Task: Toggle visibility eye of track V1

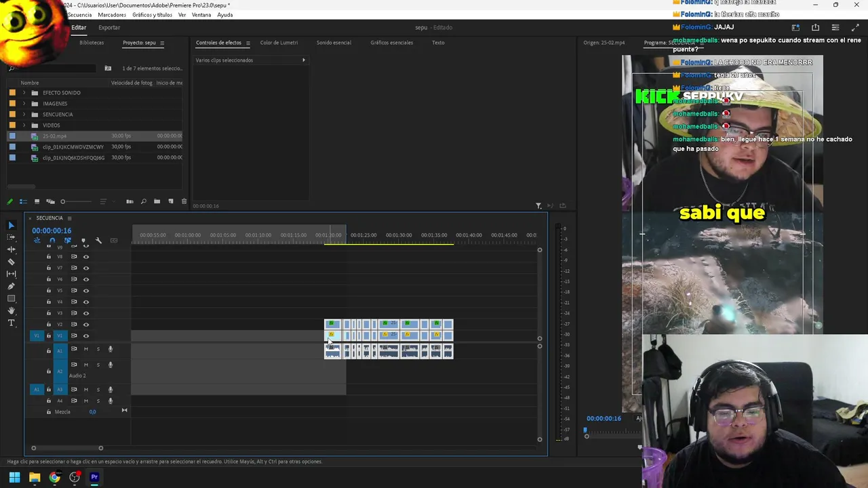Action: click(x=85, y=335)
